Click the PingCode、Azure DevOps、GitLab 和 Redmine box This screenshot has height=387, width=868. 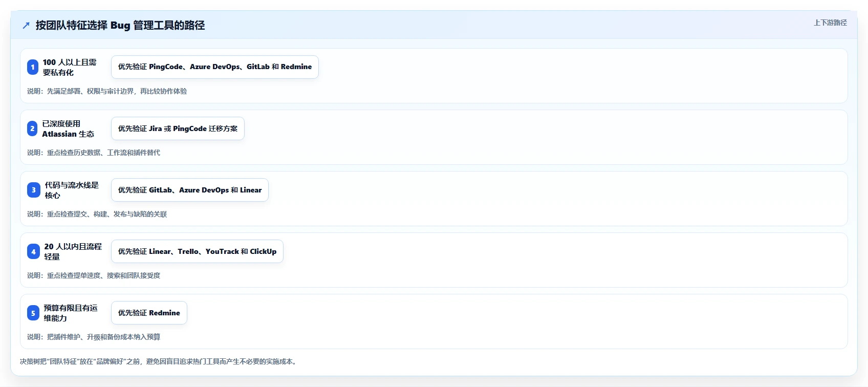[x=215, y=67]
